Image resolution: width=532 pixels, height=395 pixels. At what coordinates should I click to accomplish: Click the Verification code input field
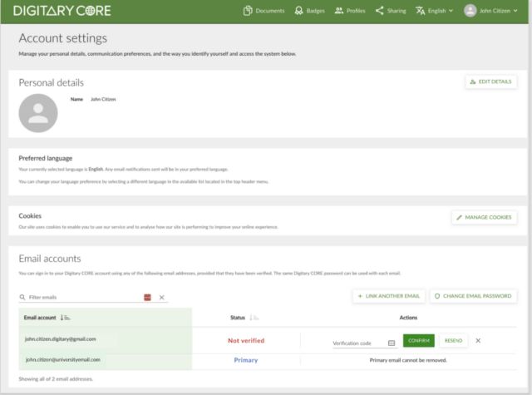pyautogui.click(x=358, y=342)
